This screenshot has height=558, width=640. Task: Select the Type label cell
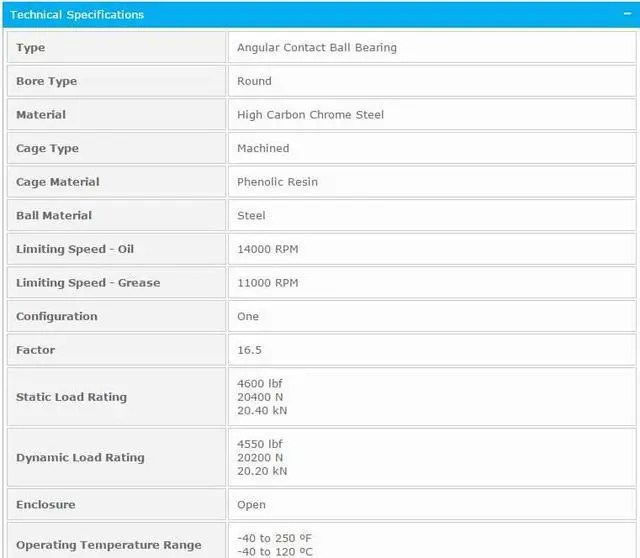(x=116, y=47)
